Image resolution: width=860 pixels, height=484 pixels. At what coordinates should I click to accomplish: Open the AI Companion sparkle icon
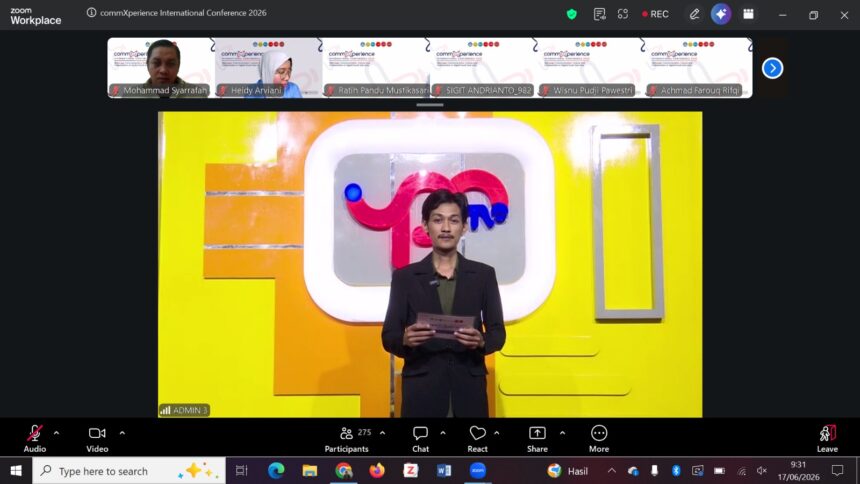tap(721, 14)
